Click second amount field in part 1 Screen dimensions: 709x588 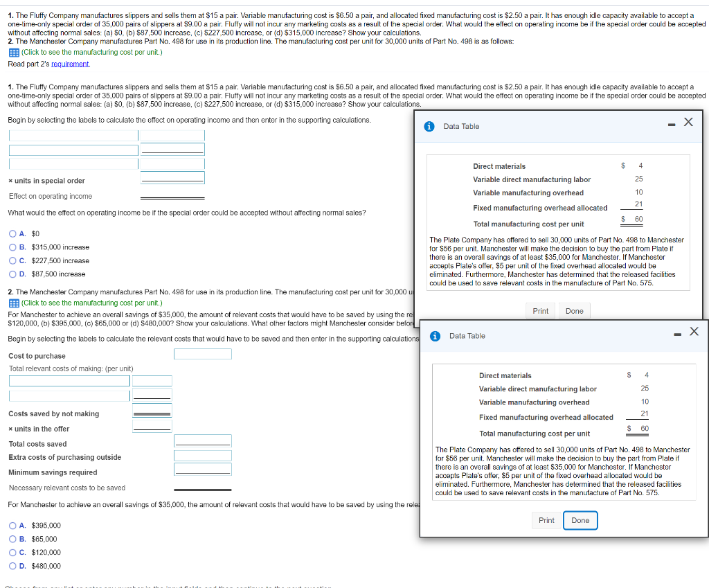click(172, 150)
